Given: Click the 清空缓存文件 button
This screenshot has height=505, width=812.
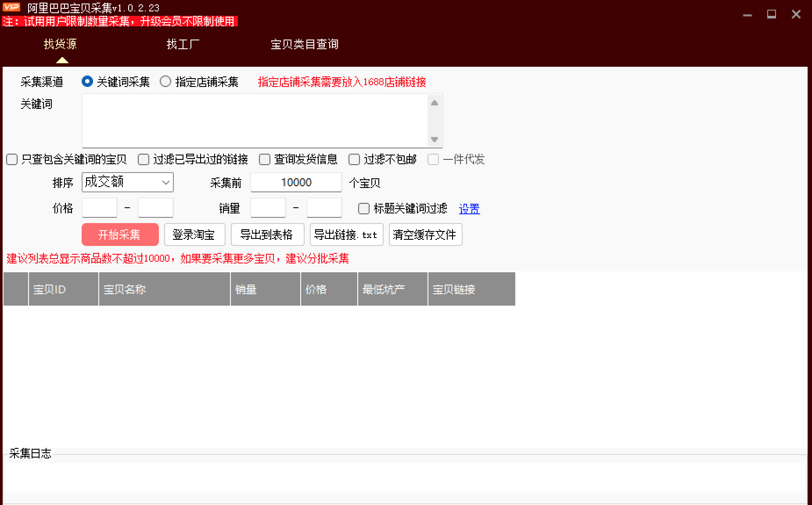Looking at the screenshot, I should pos(426,234).
